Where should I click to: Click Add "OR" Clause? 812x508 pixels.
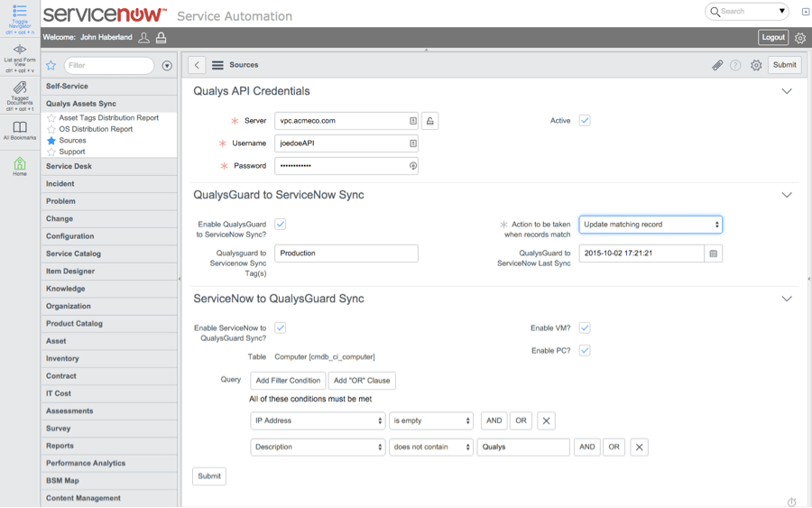[362, 381]
